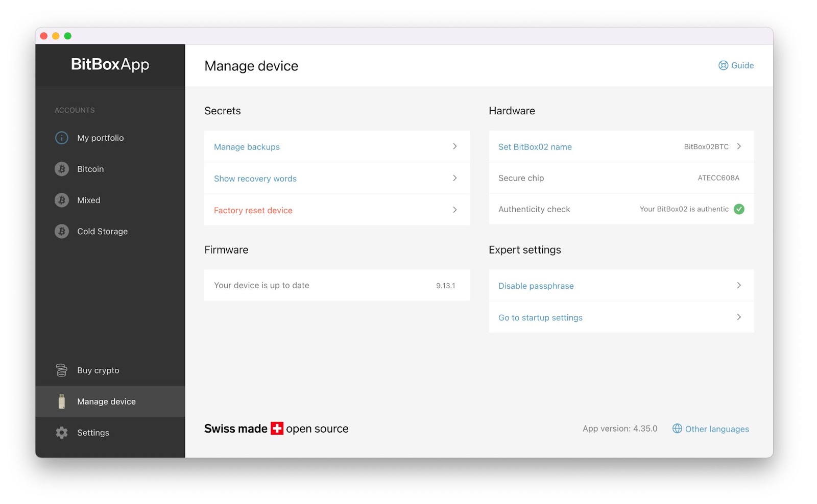Click Other languages text

[x=717, y=429]
